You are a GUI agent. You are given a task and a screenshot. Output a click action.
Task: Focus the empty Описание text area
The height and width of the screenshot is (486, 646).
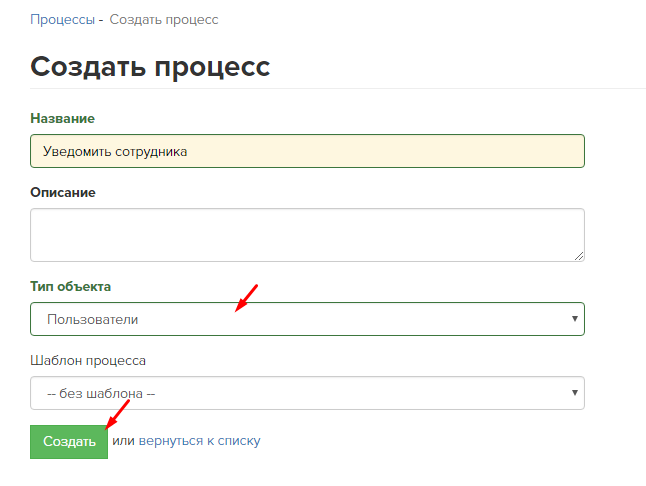pyautogui.click(x=307, y=235)
